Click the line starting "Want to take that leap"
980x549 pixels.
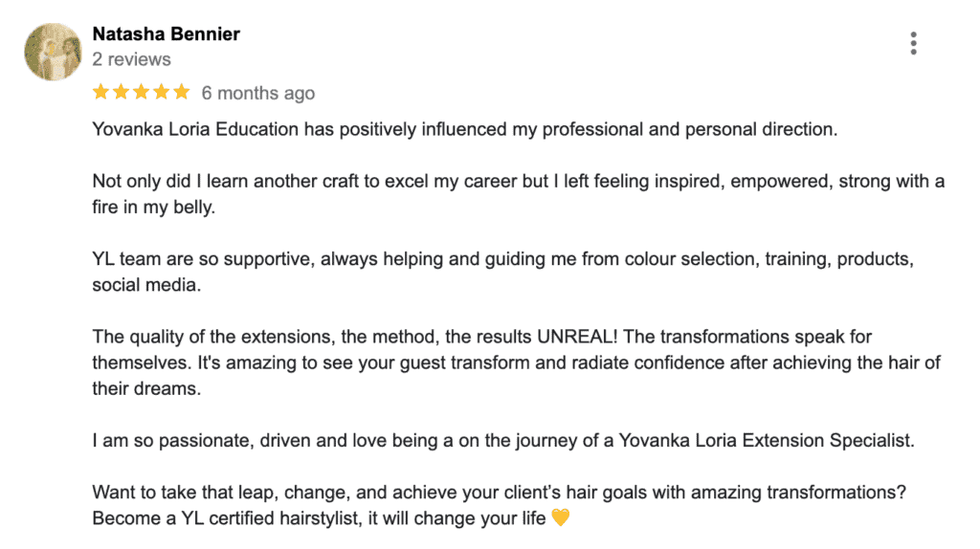(498, 494)
